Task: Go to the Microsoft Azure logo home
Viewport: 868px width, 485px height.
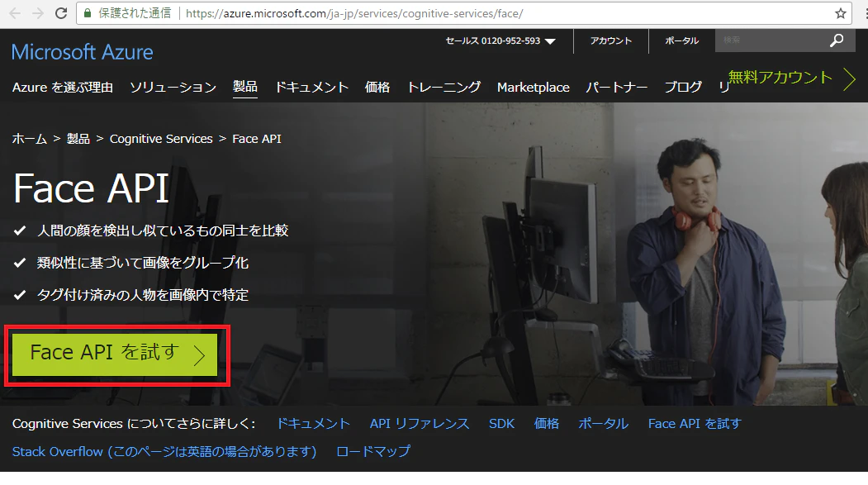Action: (x=82, y=52)
